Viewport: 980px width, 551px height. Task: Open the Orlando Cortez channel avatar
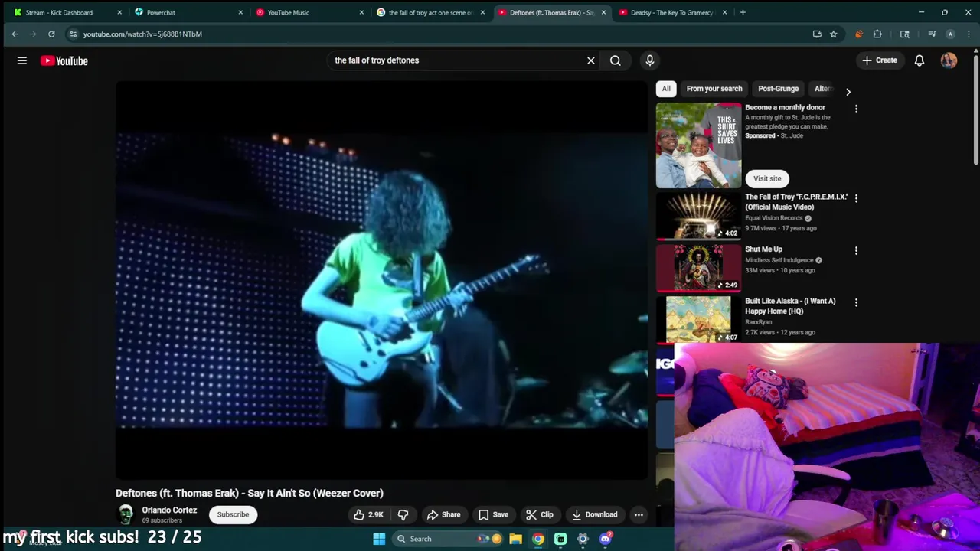126,514
